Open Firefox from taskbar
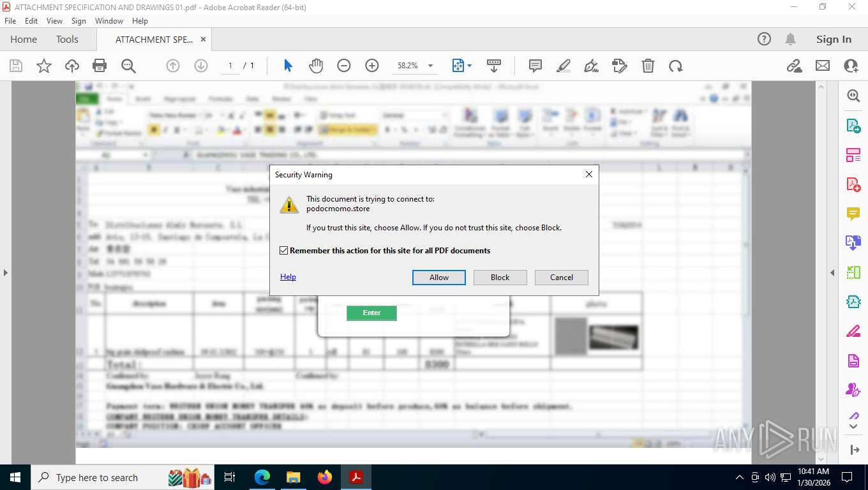Screen dimensions: 868x490 click(325, 477)
